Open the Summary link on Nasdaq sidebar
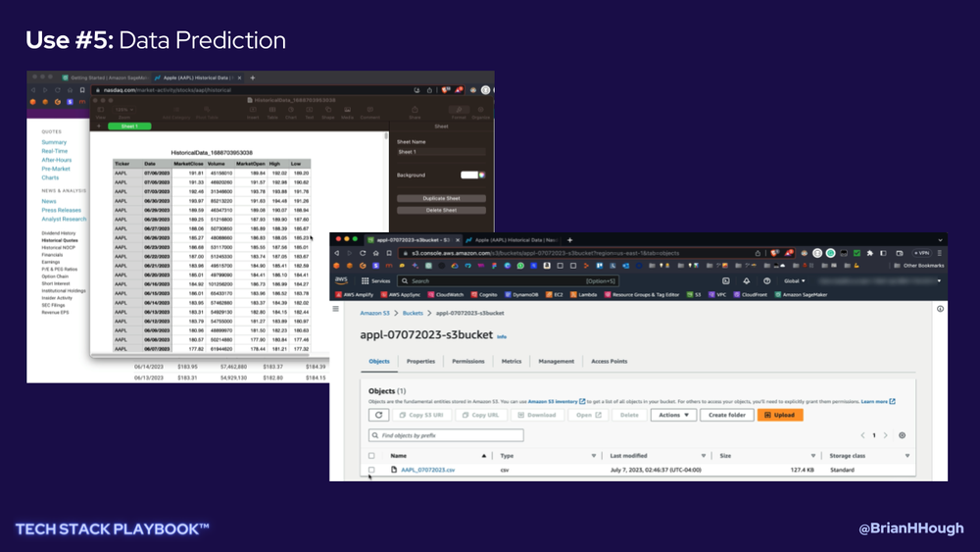Image resolution: width=980 pixels, height=552 pixels. click(x=54, y=142)
